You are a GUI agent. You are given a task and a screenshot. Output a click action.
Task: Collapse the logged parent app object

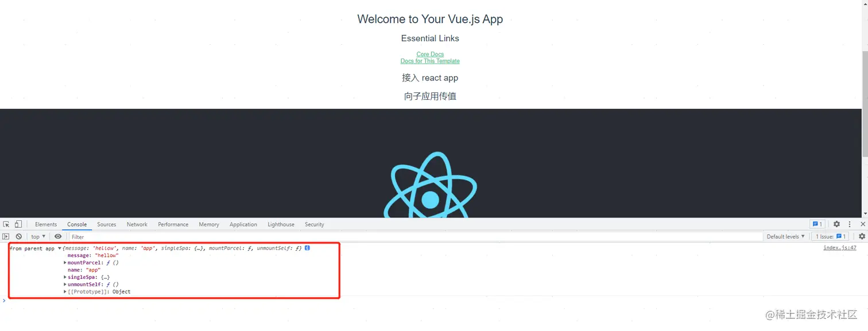pos(60,248)
